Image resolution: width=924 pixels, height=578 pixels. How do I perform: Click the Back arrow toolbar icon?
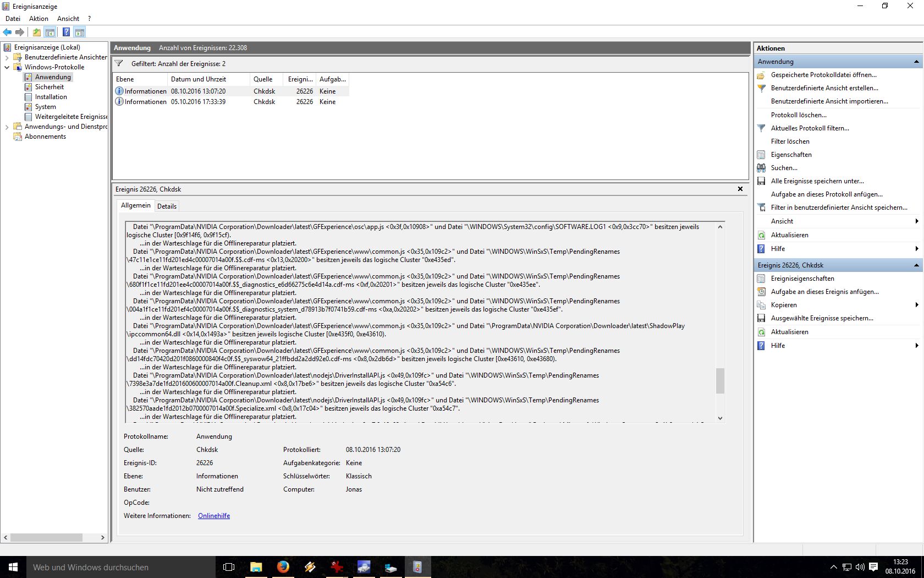[8, 32]
